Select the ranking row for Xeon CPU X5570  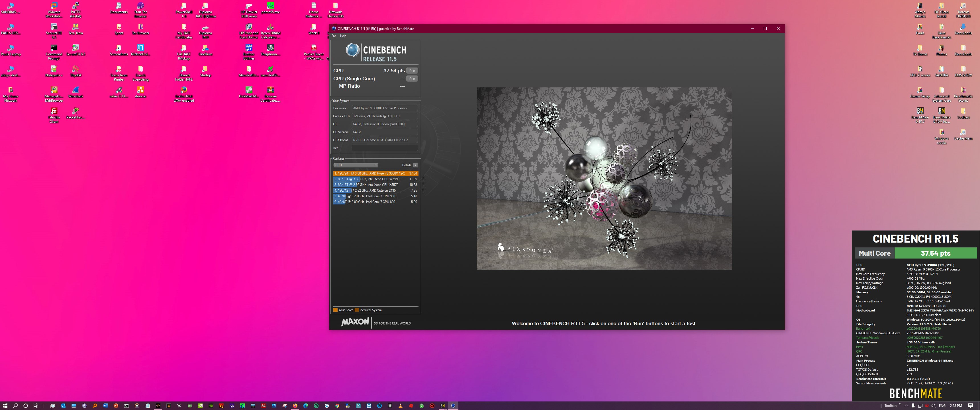pos(375,185)
